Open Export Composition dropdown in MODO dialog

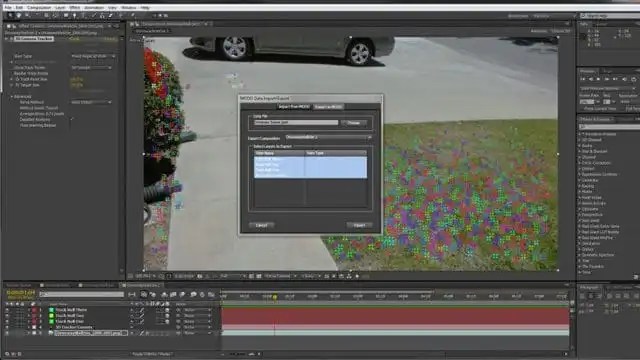point(329,138)
